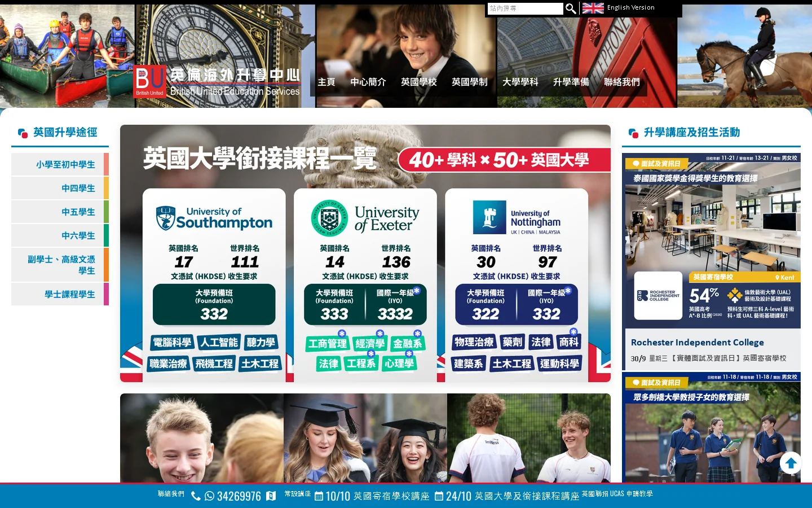Click the 英國升學途徑 heading
812x508 pixels.
pyautogui.click(x=65, y=132)
